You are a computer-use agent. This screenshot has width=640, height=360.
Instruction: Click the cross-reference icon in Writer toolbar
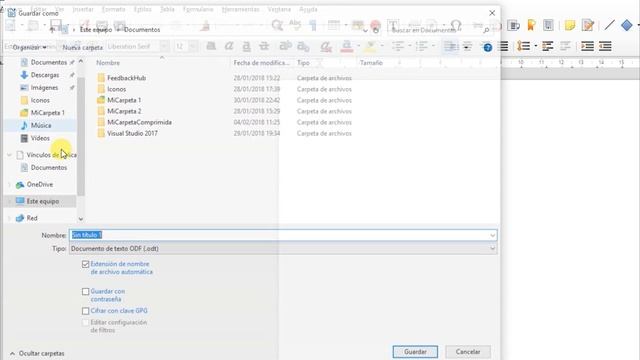coord(548,25)
